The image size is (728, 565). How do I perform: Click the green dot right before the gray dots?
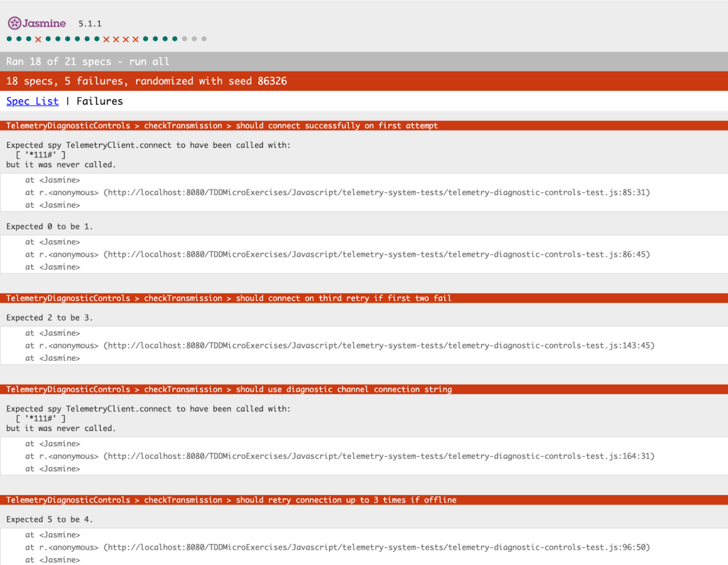[x=175, y=39]
